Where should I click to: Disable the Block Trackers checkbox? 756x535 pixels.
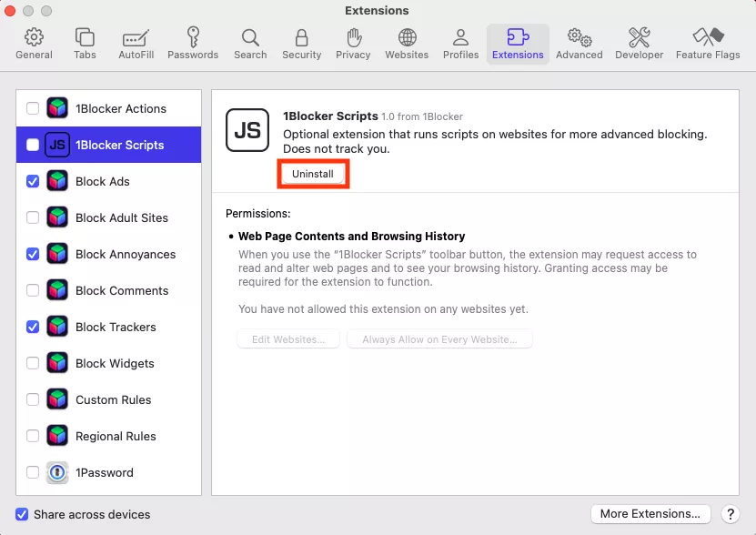coord(33,327)
